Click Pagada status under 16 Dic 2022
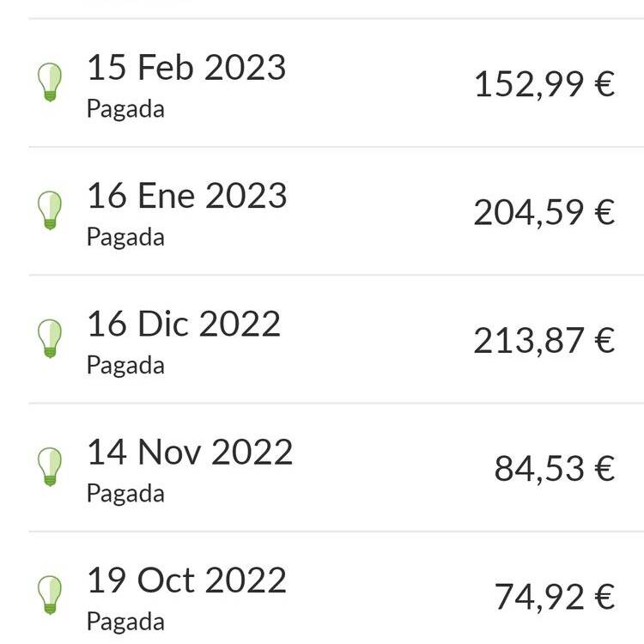 pos(125,366)
